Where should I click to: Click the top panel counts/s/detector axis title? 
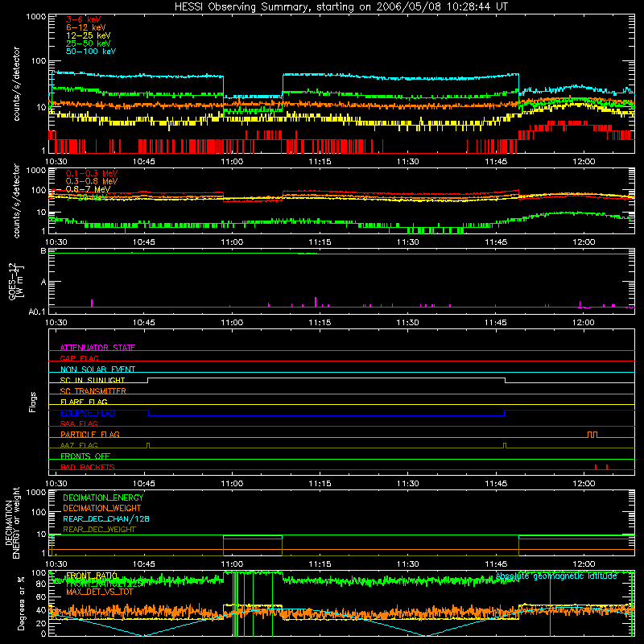pyautogui.click(x=16, y=84)
